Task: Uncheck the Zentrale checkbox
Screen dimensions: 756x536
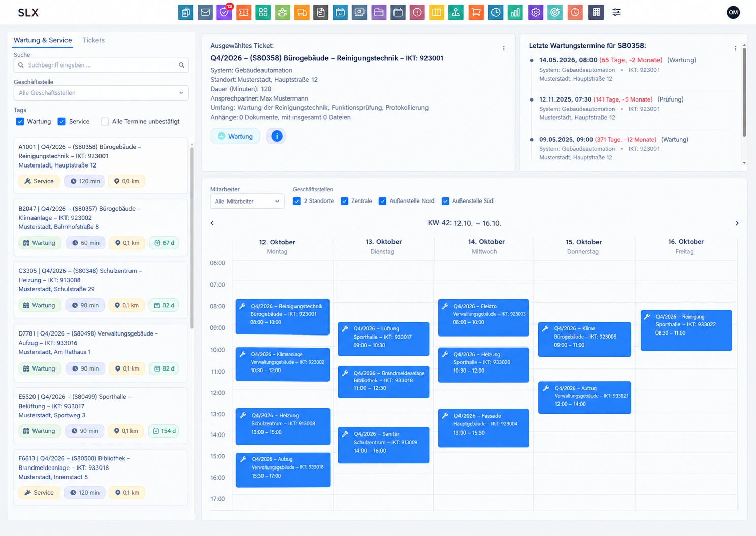Action: pos(344,201)
